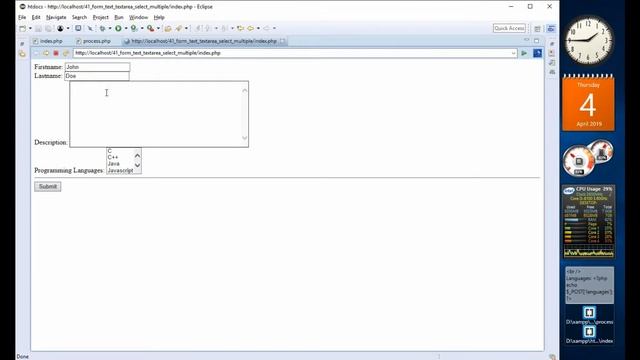
Task: Click browser Back arrow beside address bar
Action: tap(36, 53)
